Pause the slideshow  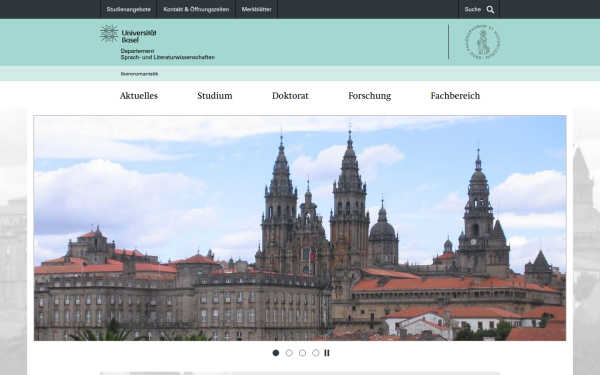point(327,353)
